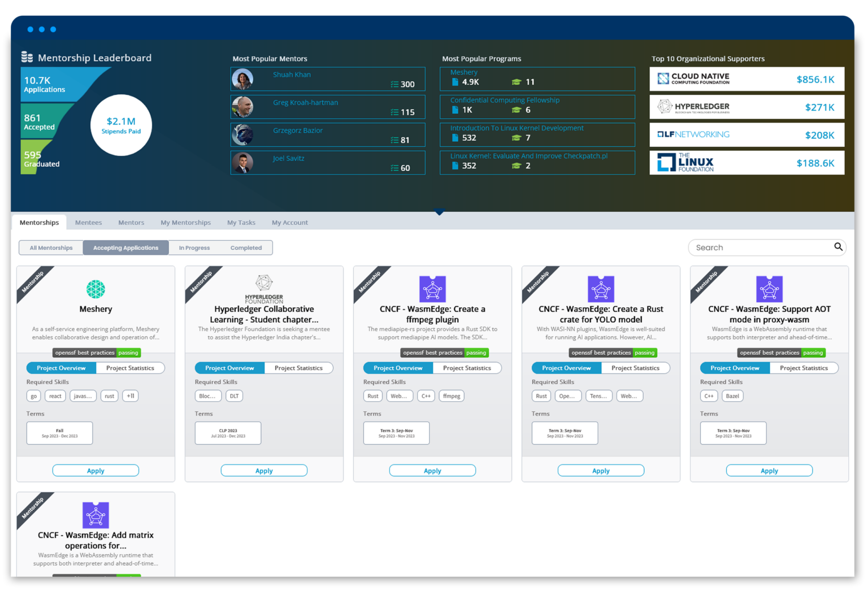The image size is (868, 591).
Task: Click Shuah Khan's mentor avatar
Action: (243, 79)
